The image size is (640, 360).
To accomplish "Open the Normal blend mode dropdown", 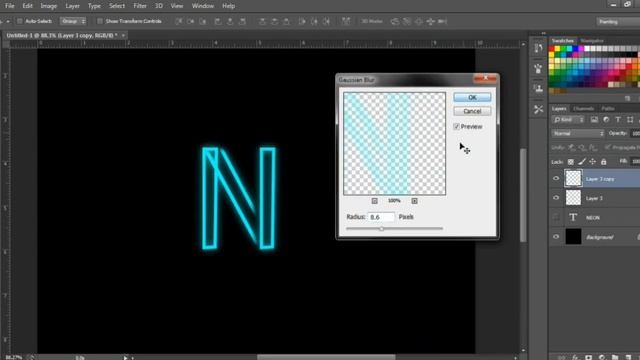I will (x=578, y=133).
